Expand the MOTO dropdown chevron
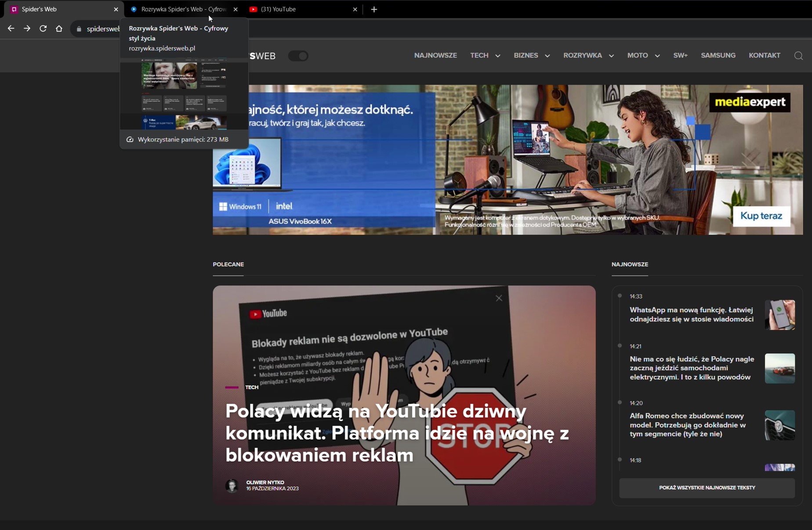The image size is (812, 530). [657, 56]
